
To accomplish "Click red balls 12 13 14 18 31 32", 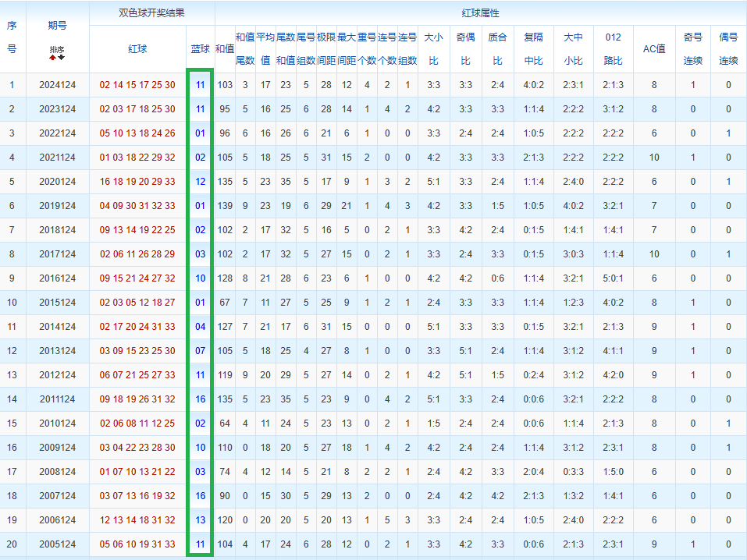I will [x=137, y=520].
